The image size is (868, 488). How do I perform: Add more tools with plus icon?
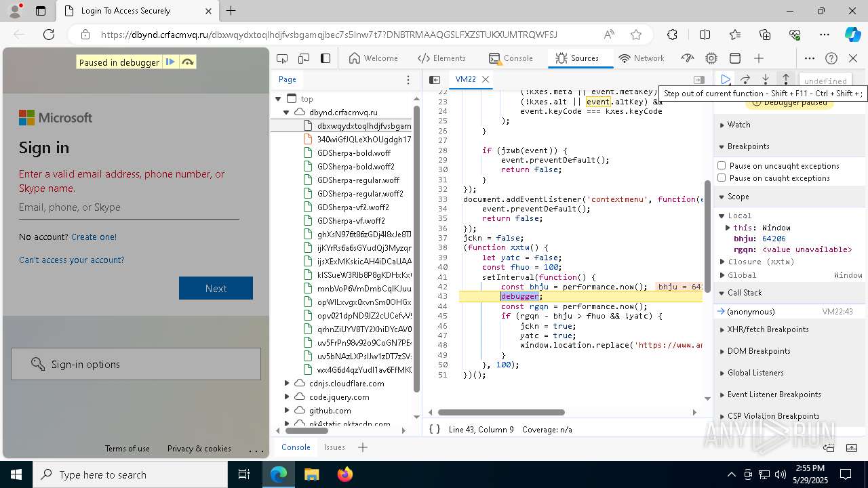click(x=759, y=58)
